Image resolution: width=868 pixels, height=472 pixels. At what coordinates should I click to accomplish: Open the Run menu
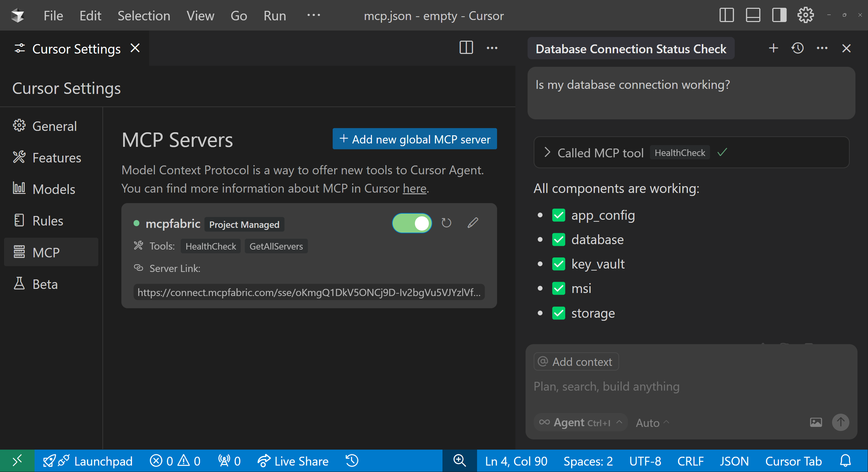coord(274,15)
